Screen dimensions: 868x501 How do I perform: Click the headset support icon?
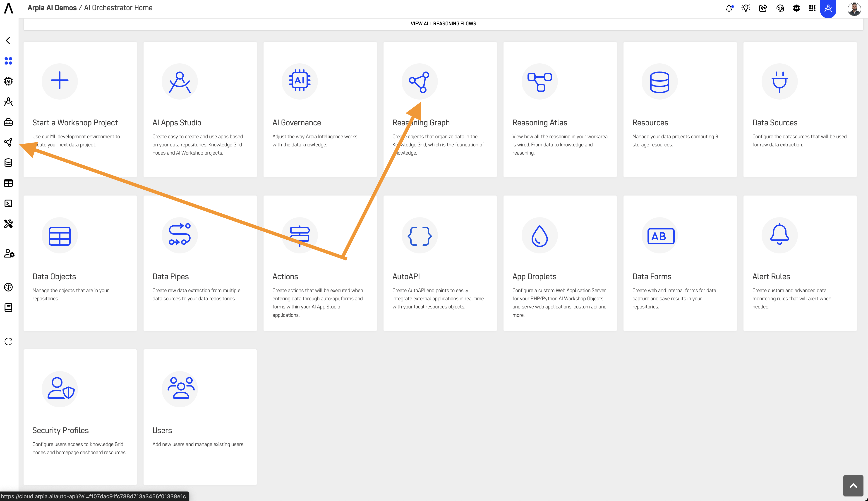pos(780,8)
